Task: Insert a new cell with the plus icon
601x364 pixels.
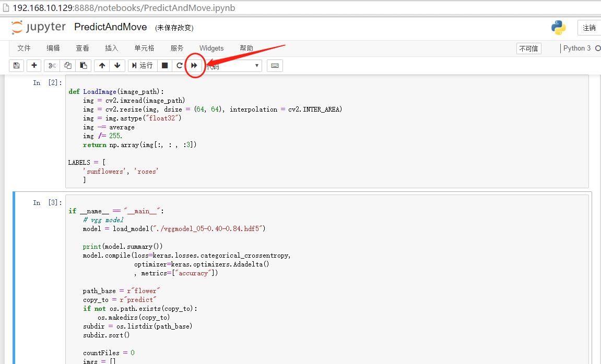Action: [34, 66]
